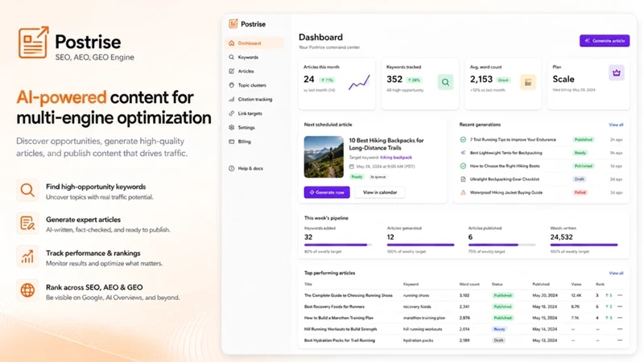The image size is (644, 362).
Task: Click the calendar icon next to May 28, 2024 date
Action: coord(352,167)
